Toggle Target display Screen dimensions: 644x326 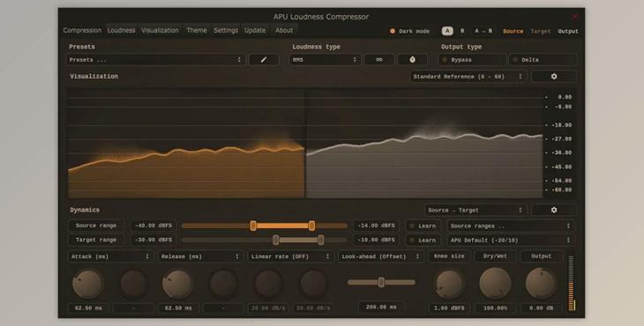[541, 31]
